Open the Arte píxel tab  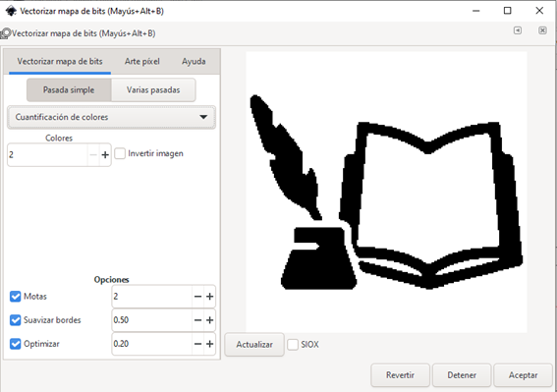142,62
